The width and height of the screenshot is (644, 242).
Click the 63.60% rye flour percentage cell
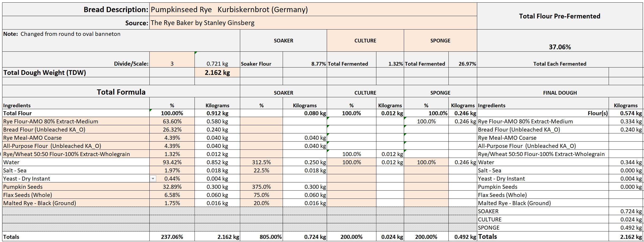172,122
